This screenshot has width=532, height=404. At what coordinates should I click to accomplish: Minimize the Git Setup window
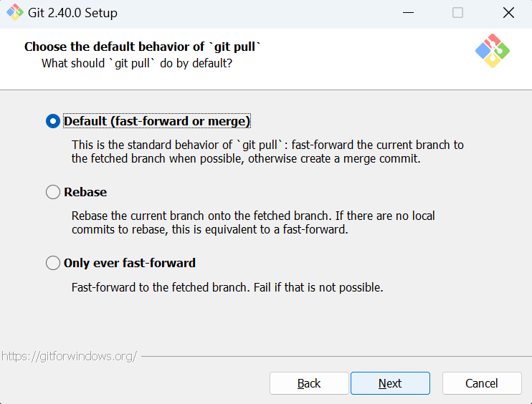pyautogui.click(x=408, y=13)
